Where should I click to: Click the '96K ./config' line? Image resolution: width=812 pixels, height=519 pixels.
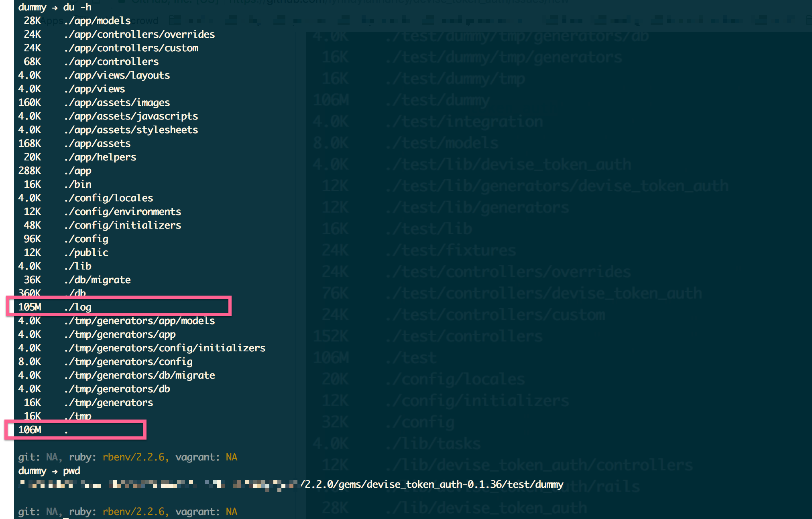tap(66, 239)
